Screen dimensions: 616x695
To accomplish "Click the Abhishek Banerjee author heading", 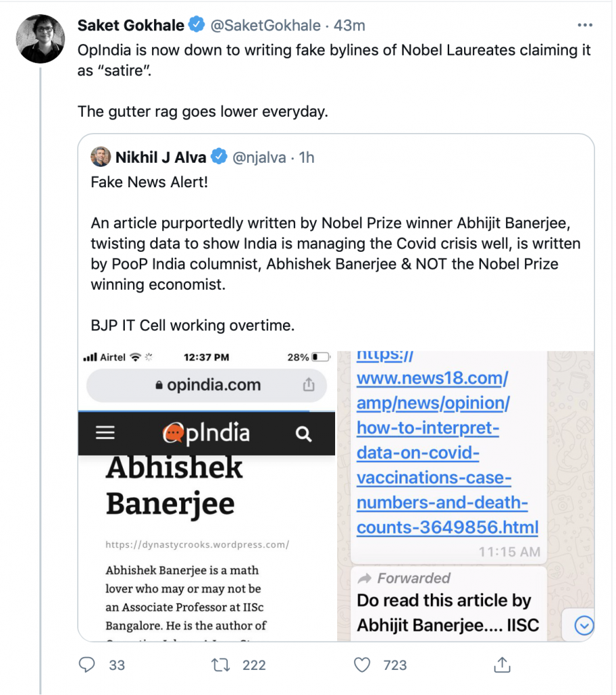I will (174, 485).
